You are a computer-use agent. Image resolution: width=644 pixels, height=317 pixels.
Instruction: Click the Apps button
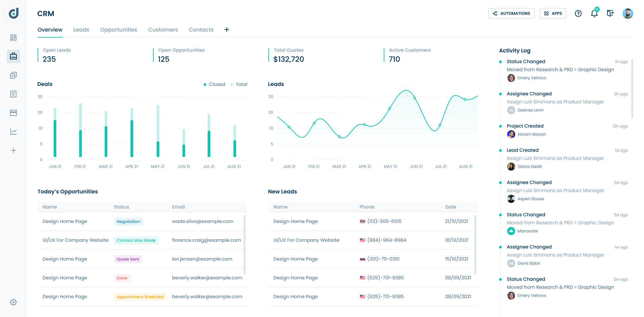click(x=553, y=13)
